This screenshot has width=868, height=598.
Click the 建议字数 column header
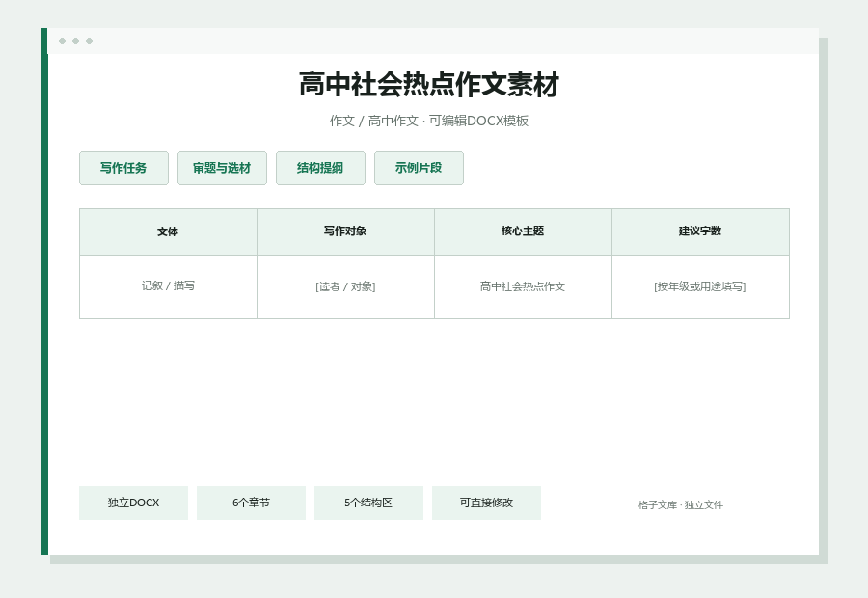(700, 232)
